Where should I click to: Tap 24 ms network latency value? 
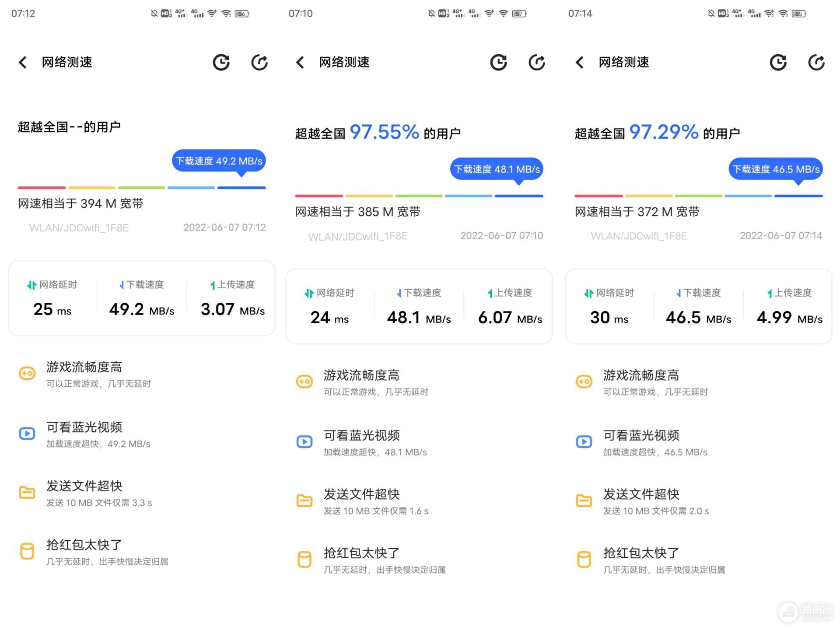329,318
